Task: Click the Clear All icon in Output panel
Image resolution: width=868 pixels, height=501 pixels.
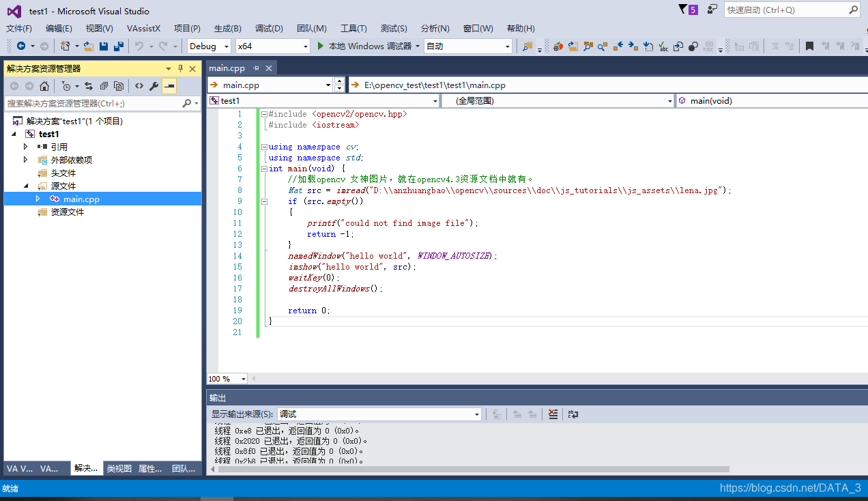Action: [553, 414]
